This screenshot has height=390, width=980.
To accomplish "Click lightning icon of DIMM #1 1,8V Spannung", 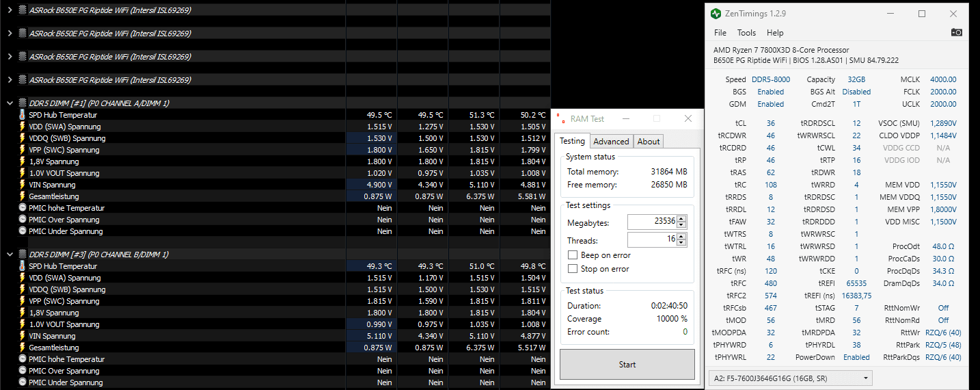I will click(x=22, y=161).
